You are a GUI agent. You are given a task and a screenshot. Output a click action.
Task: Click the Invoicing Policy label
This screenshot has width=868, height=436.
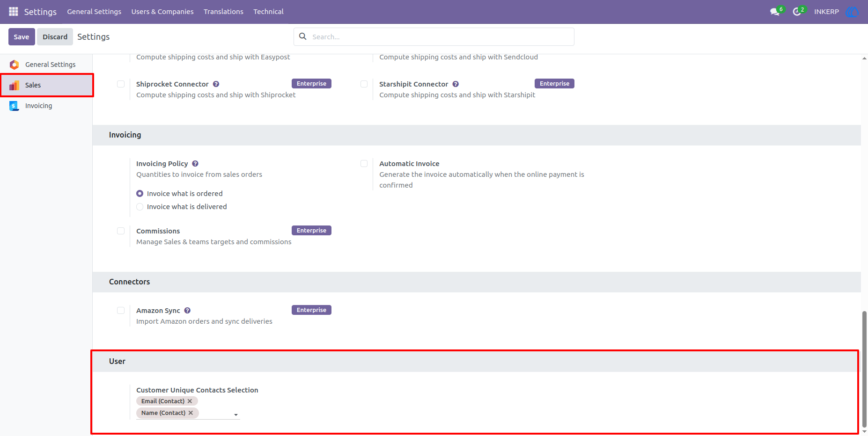[x=162, y=164]
